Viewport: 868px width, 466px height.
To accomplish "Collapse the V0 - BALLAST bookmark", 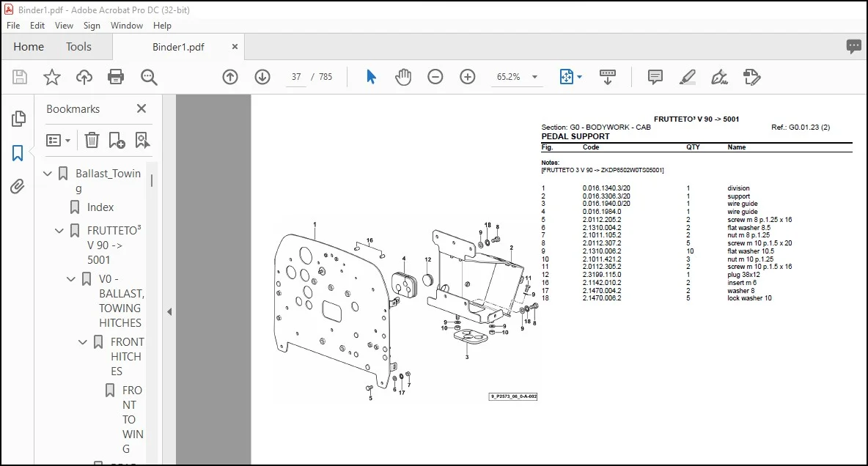I will 71,279.
